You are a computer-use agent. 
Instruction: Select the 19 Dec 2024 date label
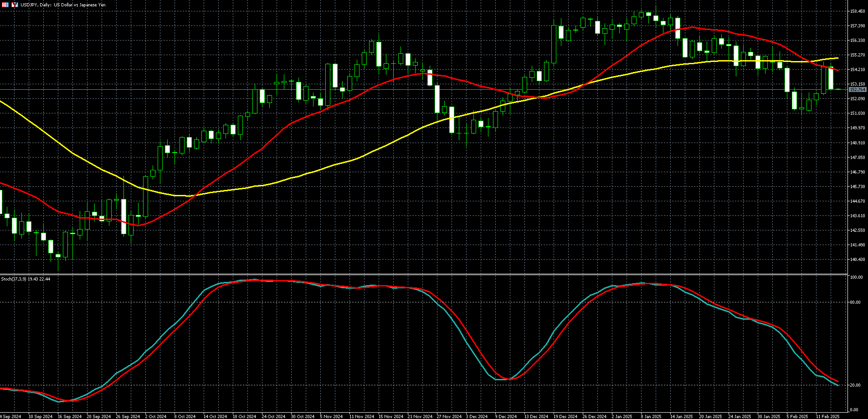[x=565, y=417]
